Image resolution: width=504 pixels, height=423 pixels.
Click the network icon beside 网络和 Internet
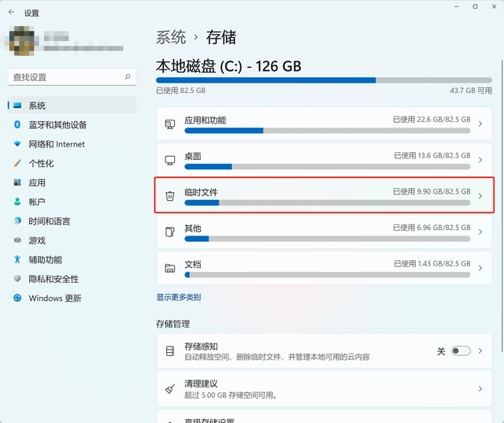17,144
